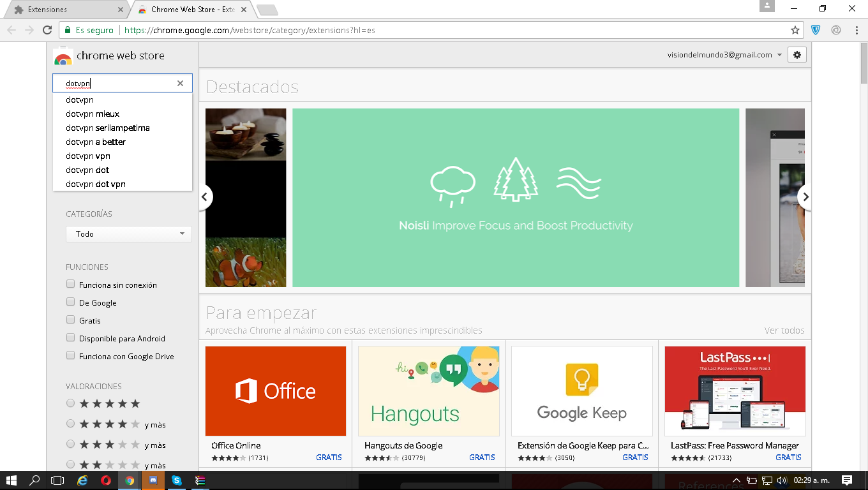
Task: Bookmark this page with the star icon
Action: (x=795, y=30)
